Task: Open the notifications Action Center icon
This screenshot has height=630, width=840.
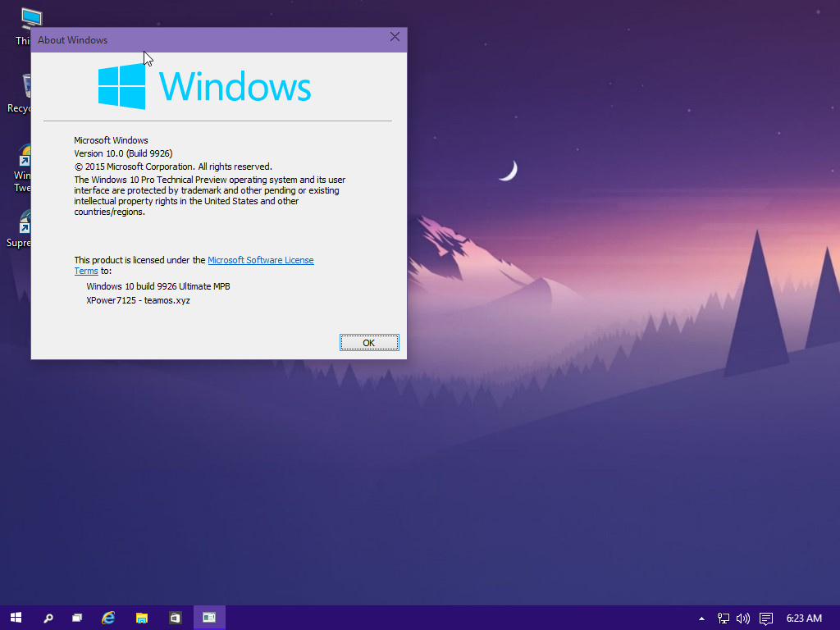Action: tap(766, 619)
